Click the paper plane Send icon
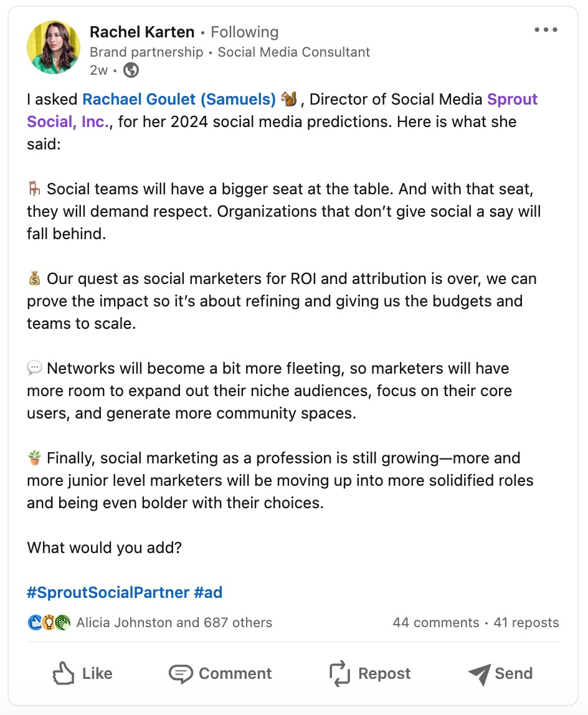Screen dimensions: 588x715 tap(479, 673)
